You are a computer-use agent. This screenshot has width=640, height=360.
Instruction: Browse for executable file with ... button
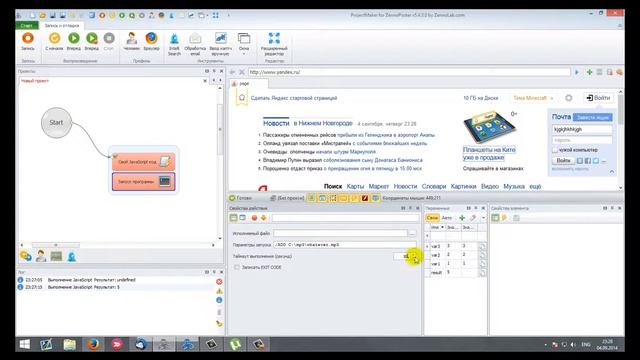click(x=412, y=233)
